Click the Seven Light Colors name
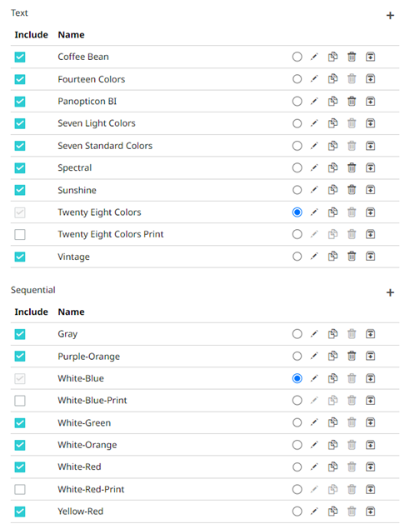Viewport: 420px width, 529px height. click(97, 123)
